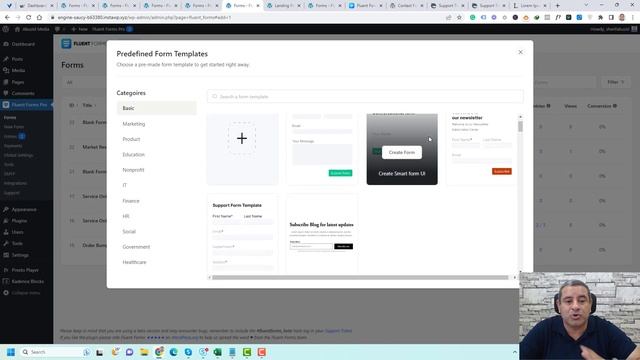Image resolution: width=640 pixels, height=360 pixels.
Task: Select the Nonprofit category
Action: (133, 170)
